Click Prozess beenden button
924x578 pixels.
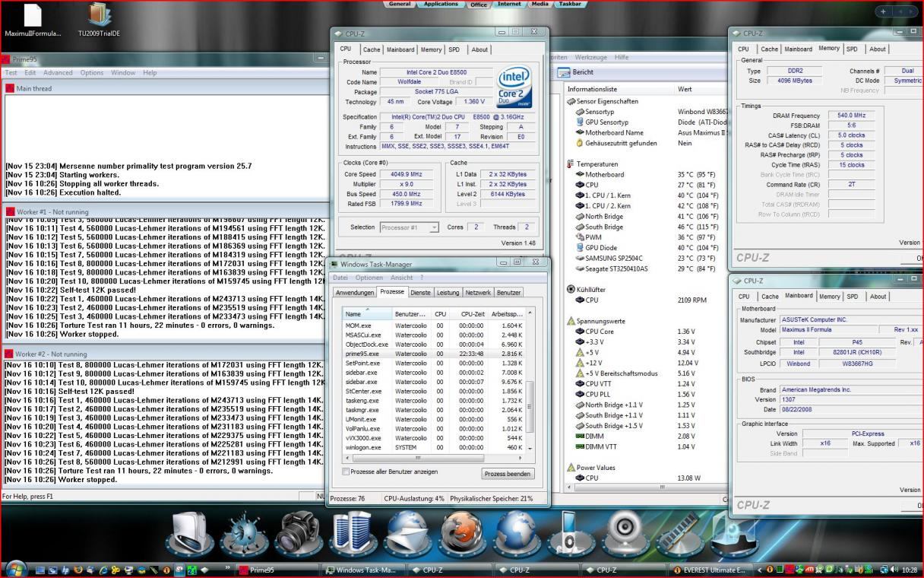click(508, 473)
